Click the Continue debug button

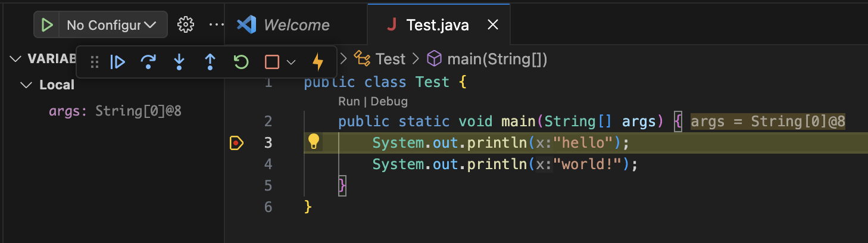coord(118,62)
